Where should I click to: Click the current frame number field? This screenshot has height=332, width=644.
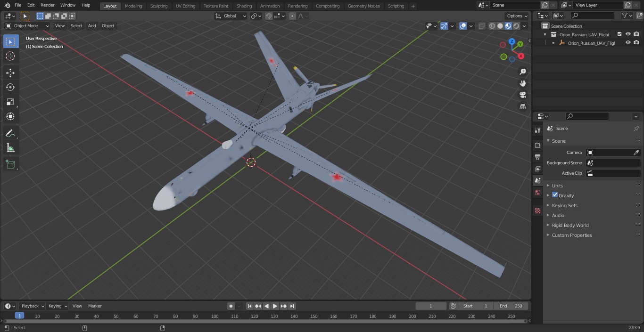point(431,306)
